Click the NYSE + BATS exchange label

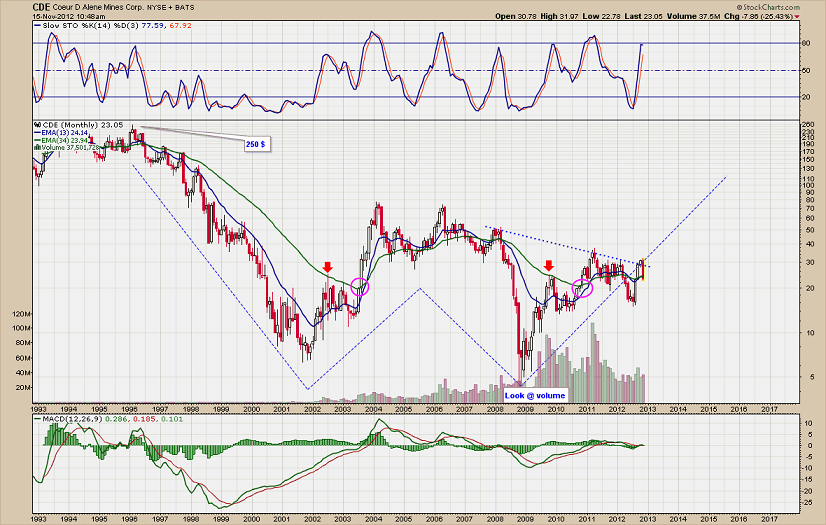tap(170, 8)
